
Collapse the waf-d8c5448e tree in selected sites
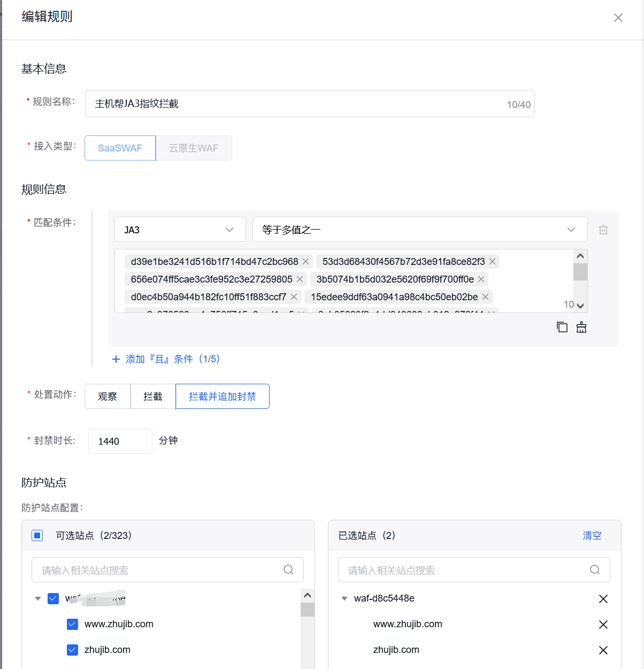coord(344,598)
